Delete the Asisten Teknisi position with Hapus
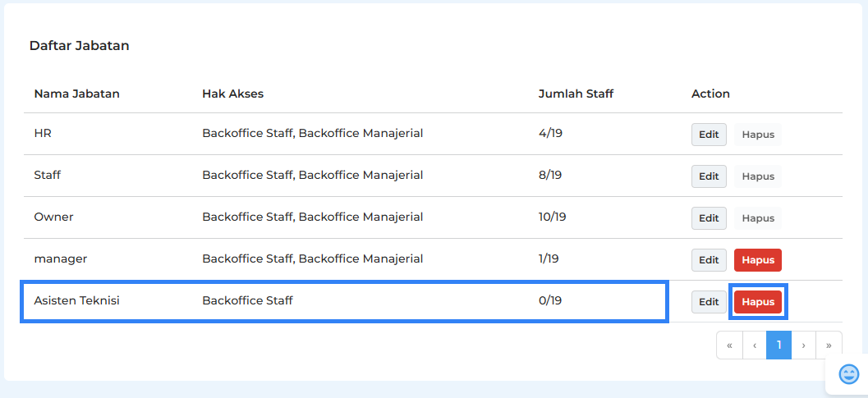The height and width of the screenshot is (398, 868). 758,302
